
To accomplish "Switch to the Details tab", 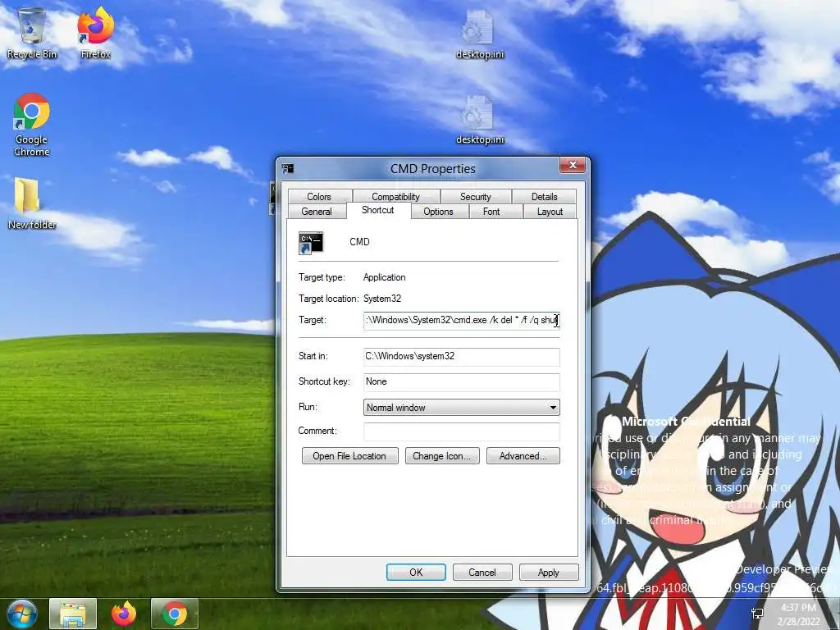I will [545, 197].
